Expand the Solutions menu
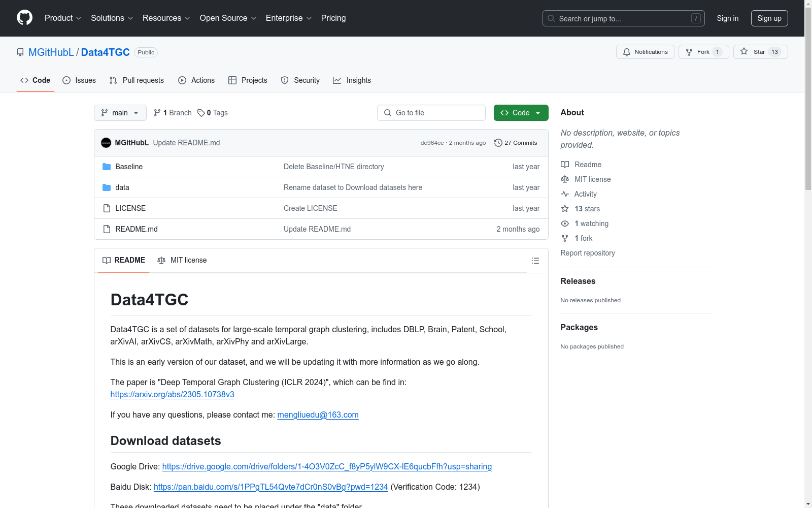The image size is (812, 508). click(112, 18)
